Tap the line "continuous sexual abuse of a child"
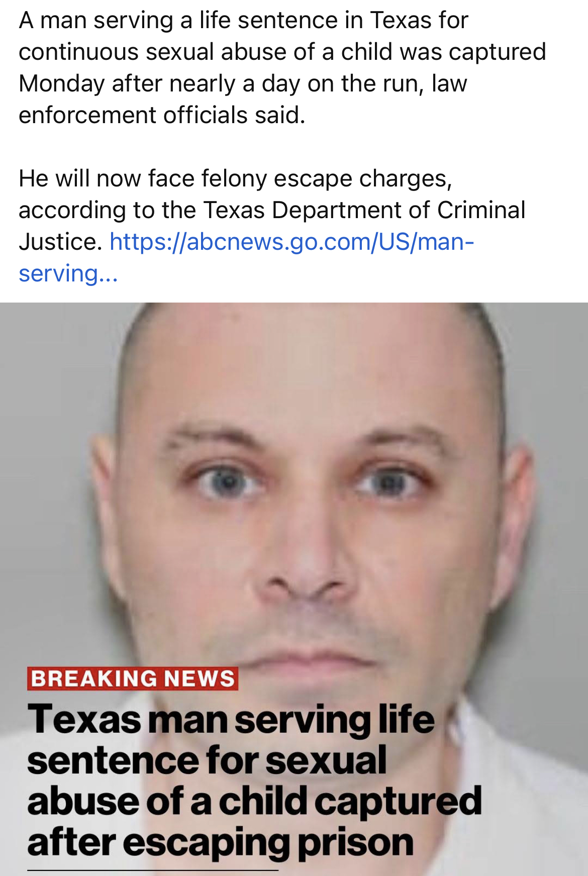Screen dimensions: 588x876 click(x=282, y=52)
